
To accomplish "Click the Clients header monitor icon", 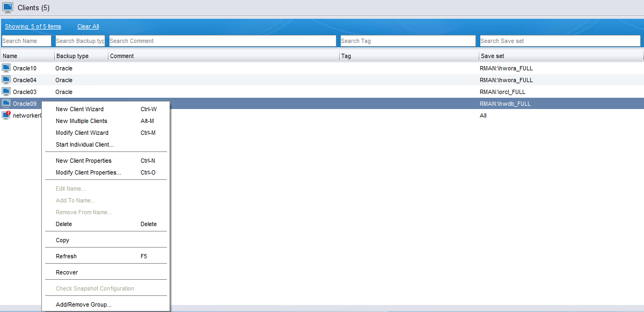I will pyautogui.click(x=8, y=8).
